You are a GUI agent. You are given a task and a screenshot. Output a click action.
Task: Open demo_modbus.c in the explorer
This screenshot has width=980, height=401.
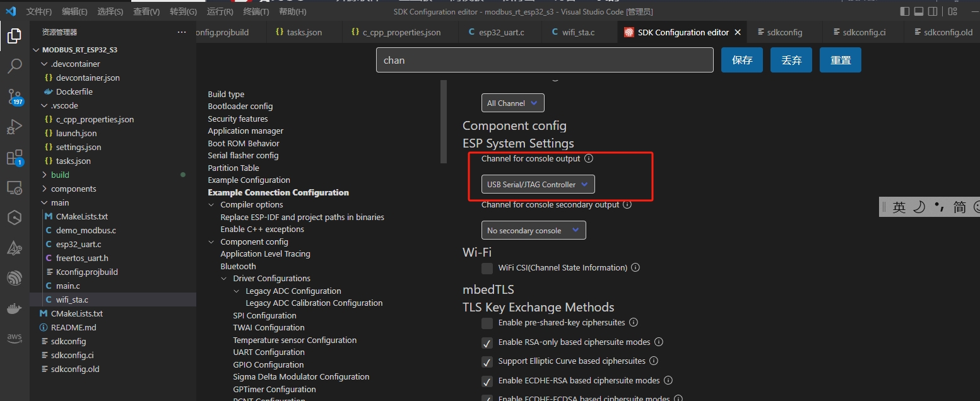click(86, 230)
